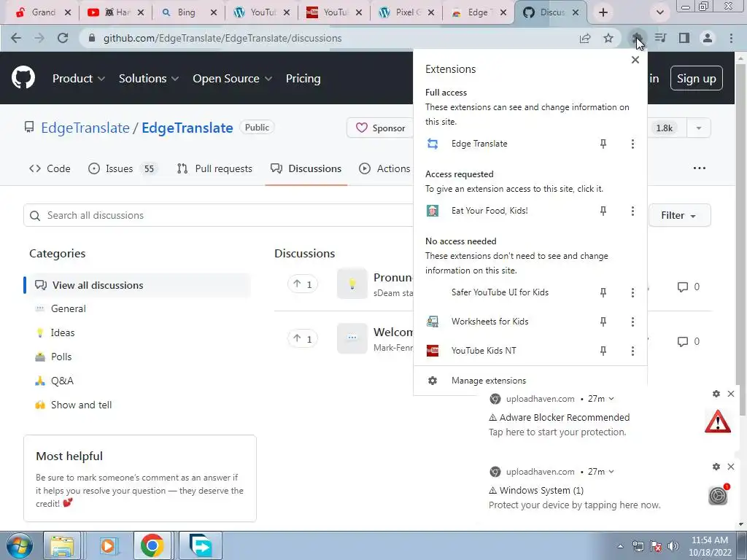Open settings gear of Windows System notification

pos(716,467)
